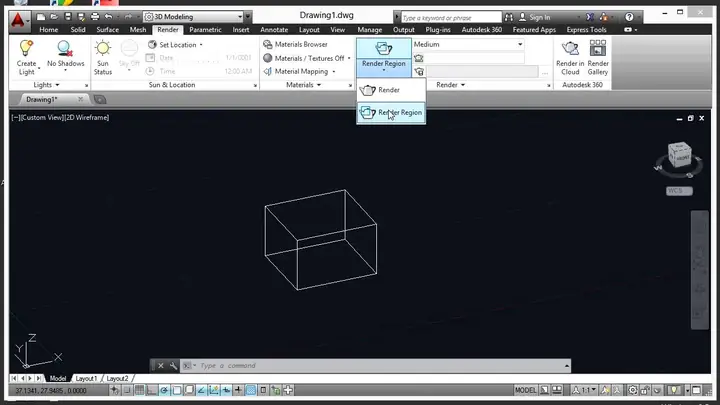
Task: Click the keyword search box
Action: pos(451,17)
